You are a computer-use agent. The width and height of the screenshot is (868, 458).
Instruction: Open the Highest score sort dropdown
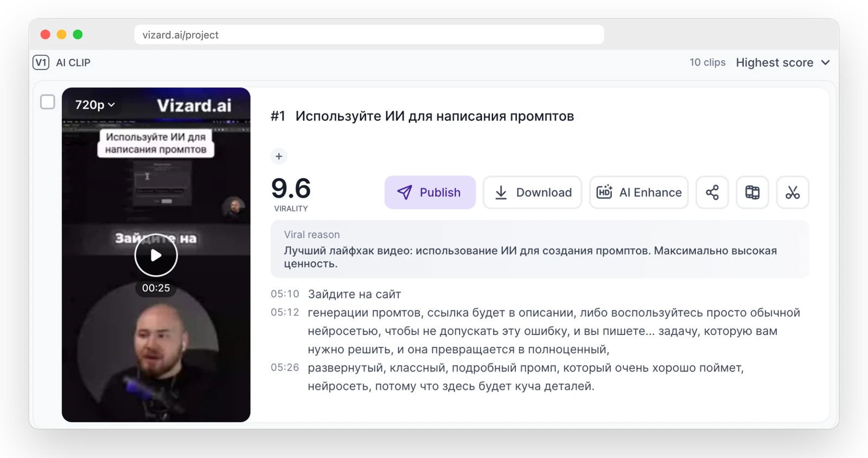click(783, 62)
